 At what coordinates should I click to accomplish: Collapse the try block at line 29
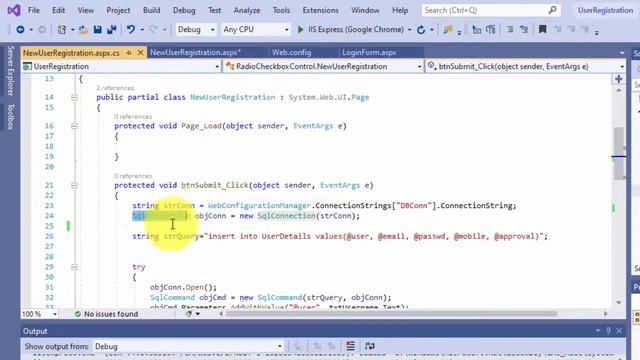coord(74,267)
